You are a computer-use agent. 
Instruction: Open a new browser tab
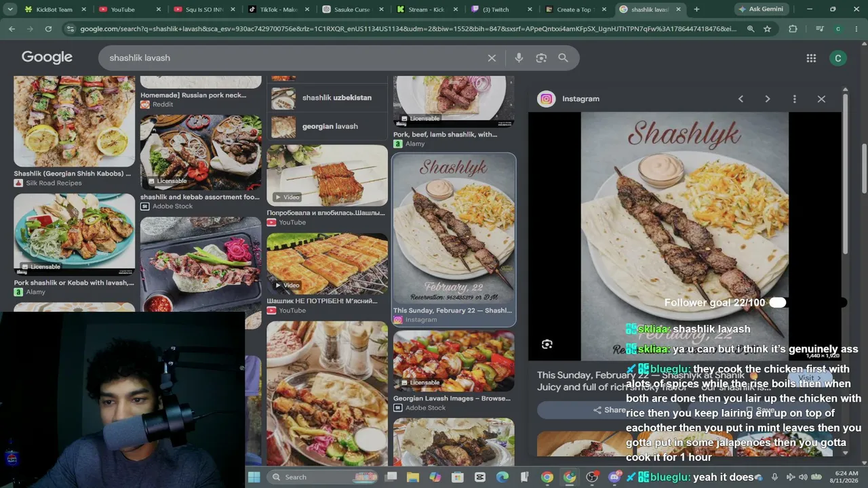coord(696,9)
